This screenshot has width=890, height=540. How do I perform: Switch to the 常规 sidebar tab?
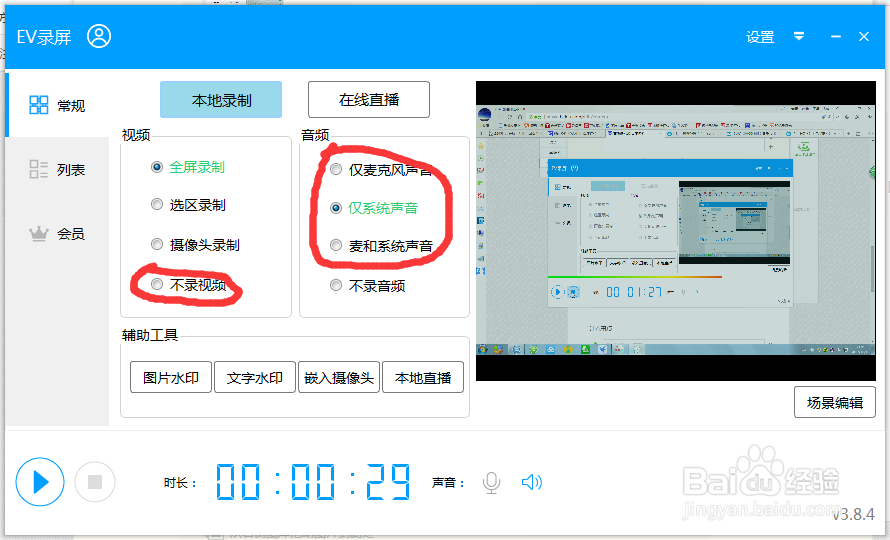click(57, 105)
